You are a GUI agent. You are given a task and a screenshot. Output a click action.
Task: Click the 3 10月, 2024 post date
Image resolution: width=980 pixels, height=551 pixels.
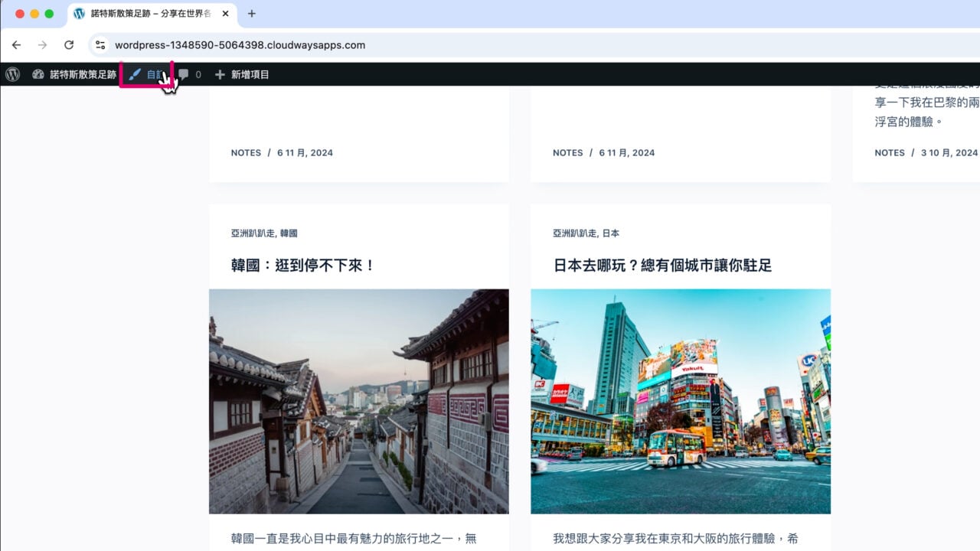(x=949, y=153)
